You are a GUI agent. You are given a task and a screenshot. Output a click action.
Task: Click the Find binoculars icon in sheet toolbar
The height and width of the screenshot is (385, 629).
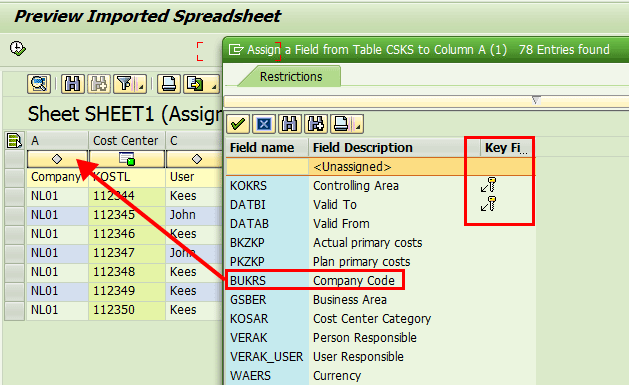coord(72,84)
